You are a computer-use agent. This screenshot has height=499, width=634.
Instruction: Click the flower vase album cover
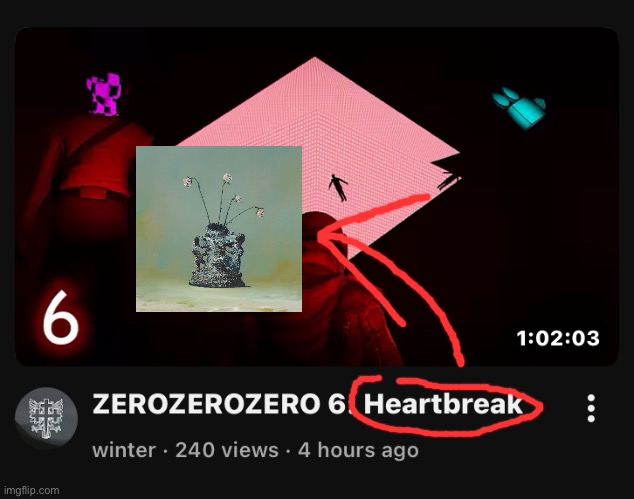coord(219,229)
